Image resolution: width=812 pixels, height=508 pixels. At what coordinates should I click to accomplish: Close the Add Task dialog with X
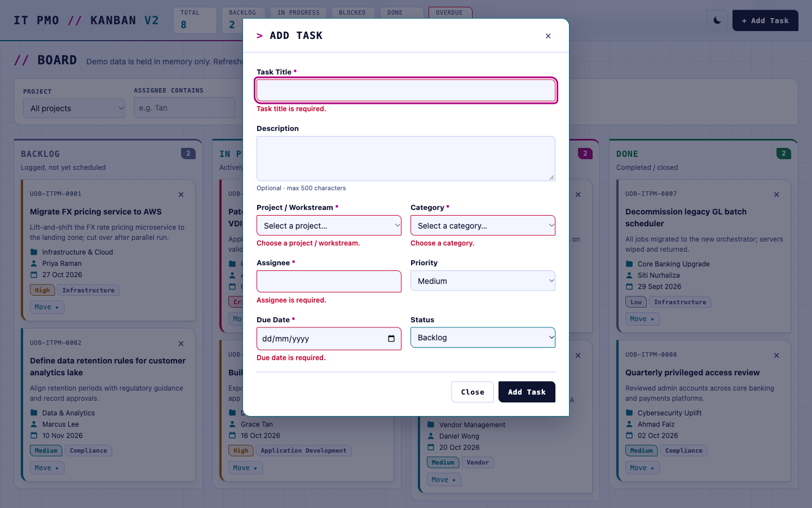click(x=548, y=36)
